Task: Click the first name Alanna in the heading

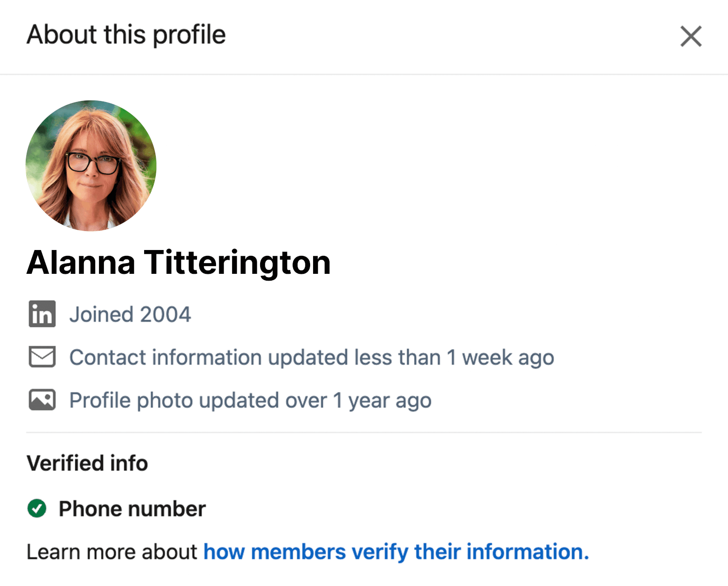Action: click(x=81, y=263)
